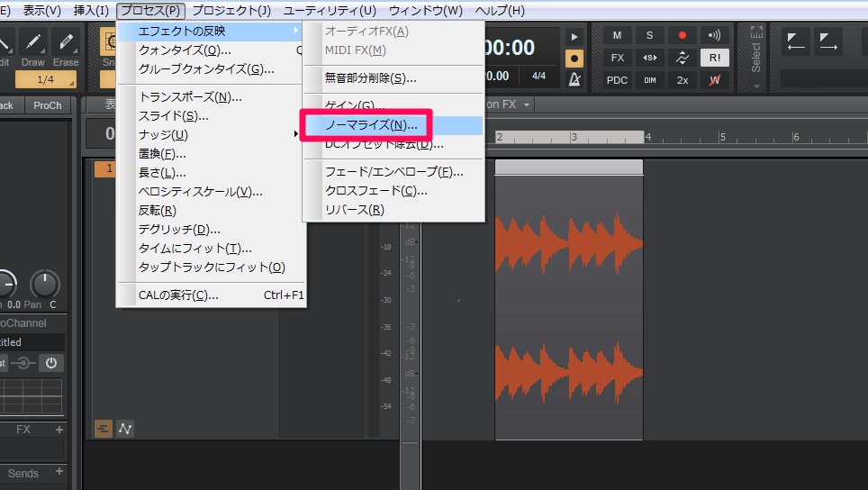
Task: Adjust the Pan knob
Action: [x=44, y=285]
